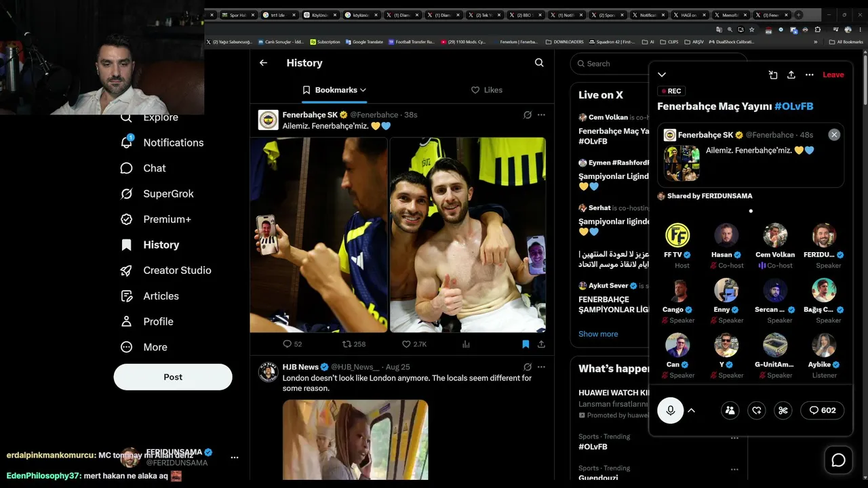The width and height of the screenshot is (868, 488).
Task: View analytics of Fenerbahçe SK post
Action: 466,344
